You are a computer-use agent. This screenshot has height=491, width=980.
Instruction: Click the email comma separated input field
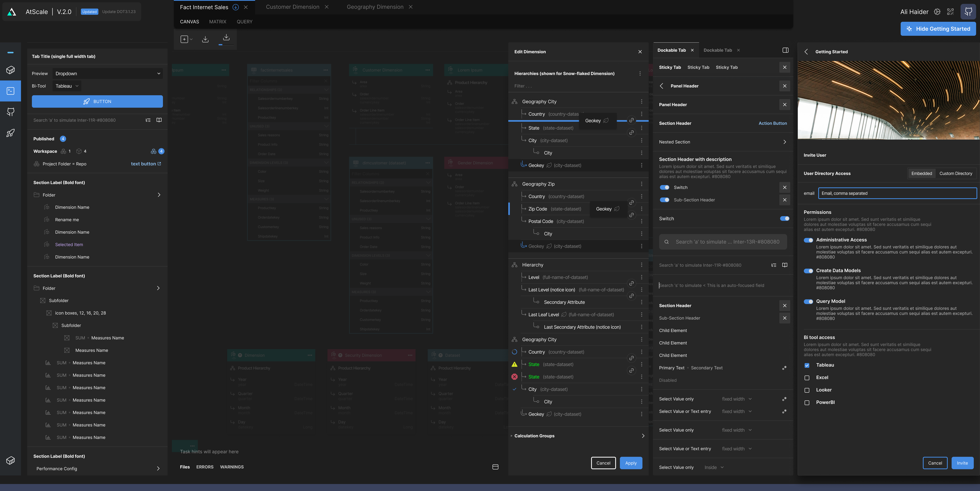point(897,193)
